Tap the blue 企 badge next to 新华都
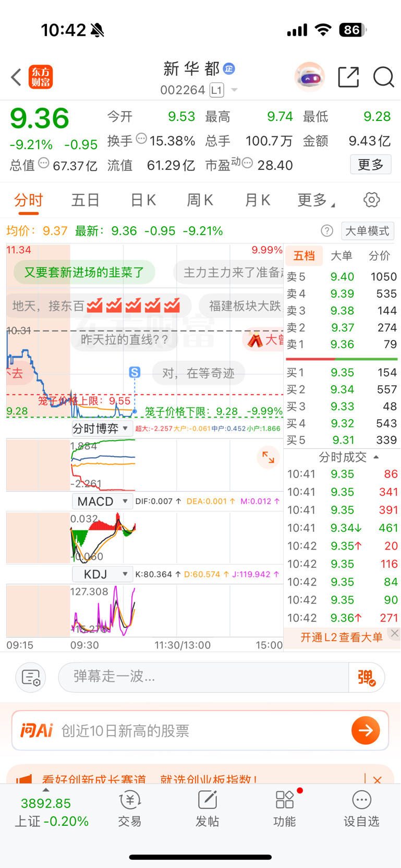 click(x=229, y=68)
